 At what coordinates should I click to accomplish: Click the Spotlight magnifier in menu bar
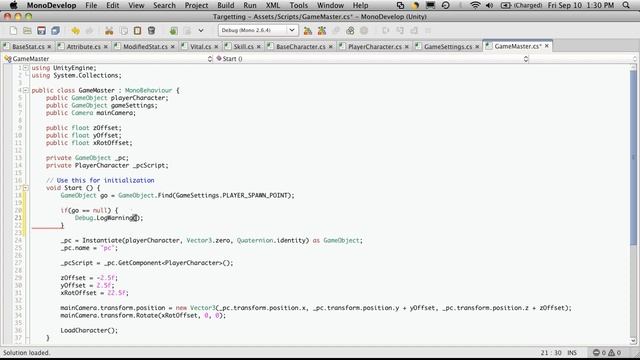pos(626,5)
